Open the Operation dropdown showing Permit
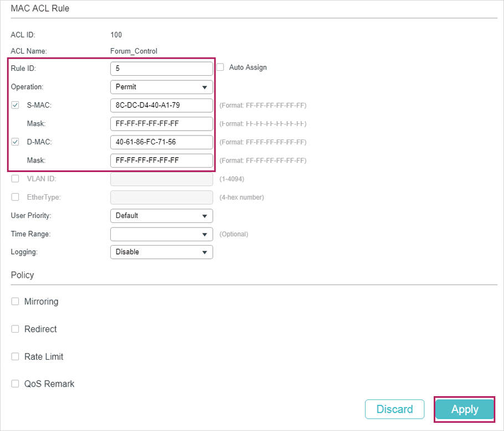 click(x=161, y=87)
